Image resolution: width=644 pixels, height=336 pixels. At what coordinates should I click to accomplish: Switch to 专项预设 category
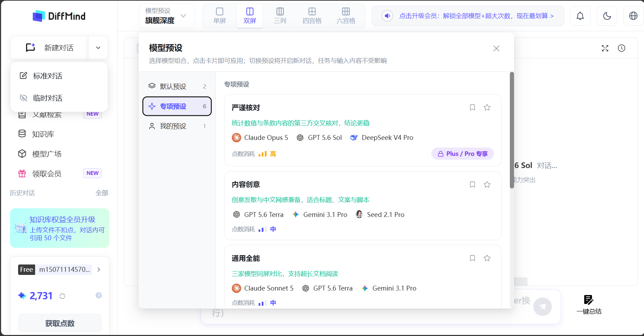pyautogui.click(x=177, y=106)
